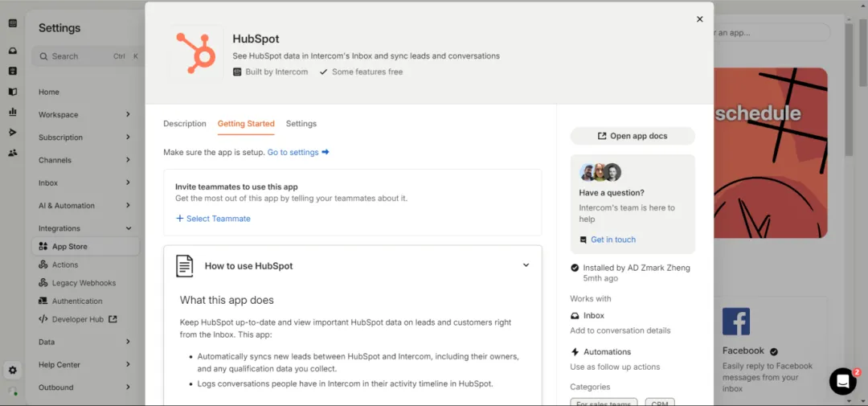Open Outbound paper plane icon in rail
This screenshot has height=406, width=868.
pyautogui.click(x=13, y=132)
